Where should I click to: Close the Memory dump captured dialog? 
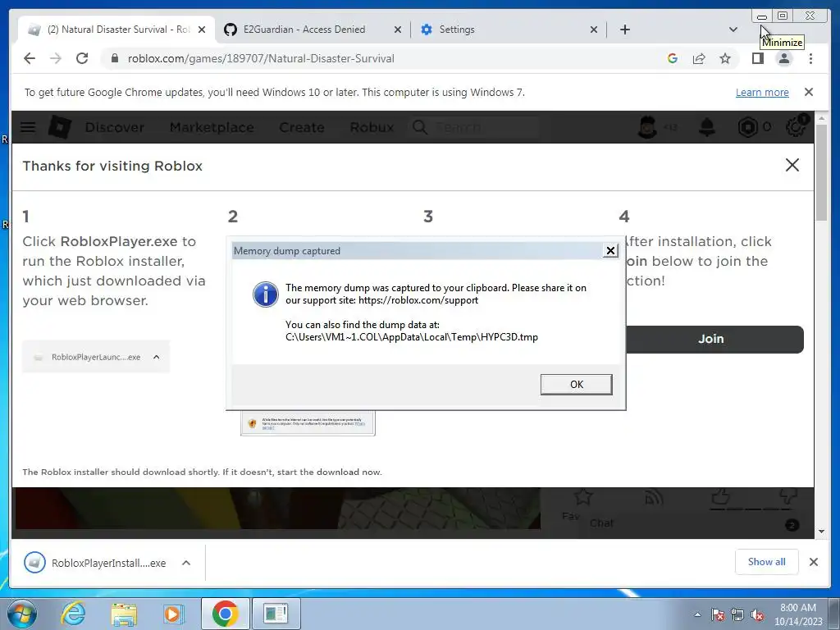[610, 251]
